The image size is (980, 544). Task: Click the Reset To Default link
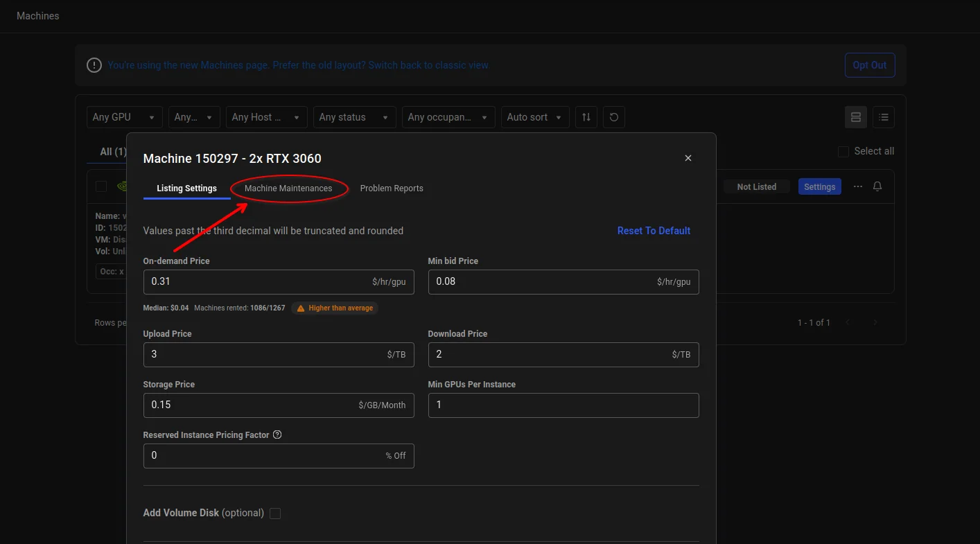[654, 231]
